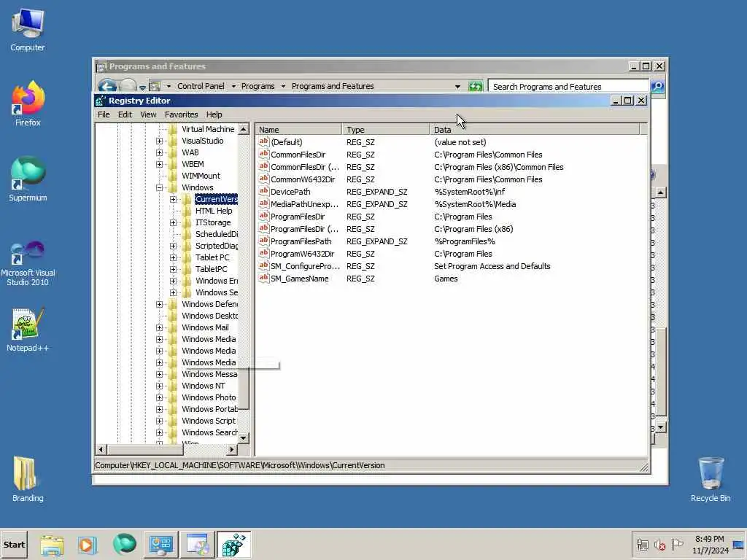The width and height of the screenshot is (747, 560).
Task: Click the Programs breadcrumb
Action: click(x=258, y=86)
